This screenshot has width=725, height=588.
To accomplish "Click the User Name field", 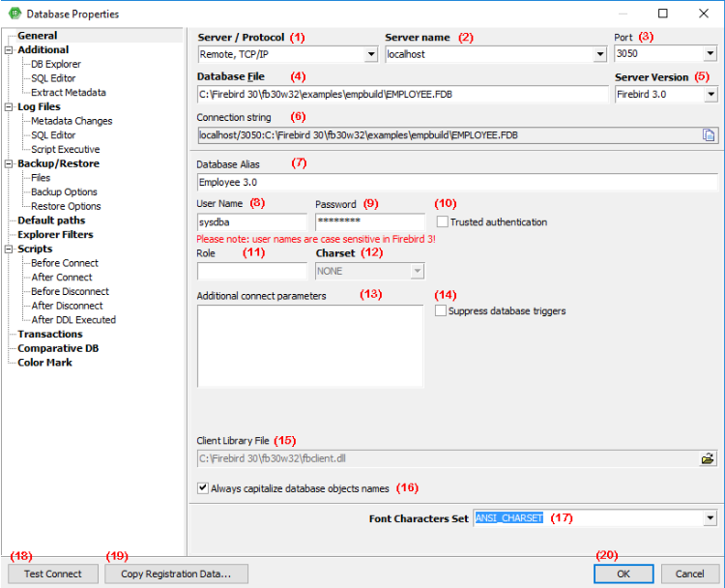I will point(252,222).
